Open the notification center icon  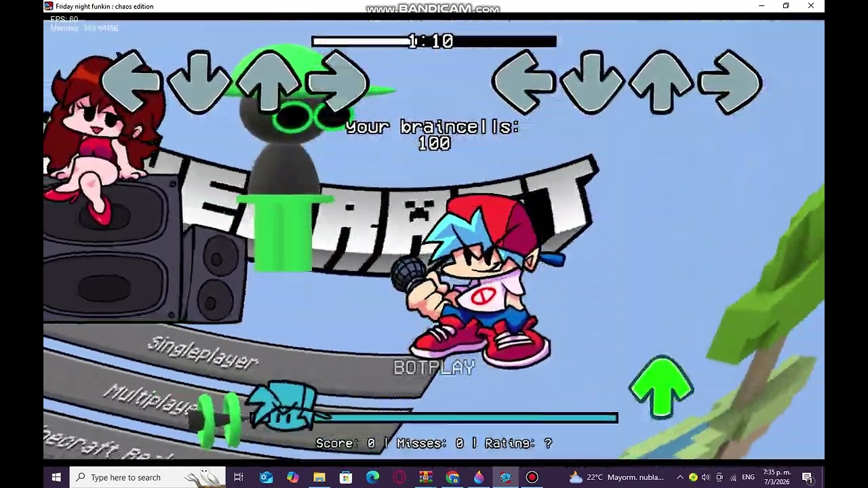coord(807,477)
